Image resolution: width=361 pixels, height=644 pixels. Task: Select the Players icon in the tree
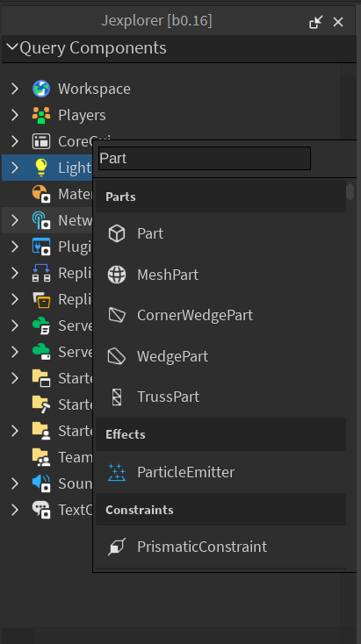coord(41,115)
